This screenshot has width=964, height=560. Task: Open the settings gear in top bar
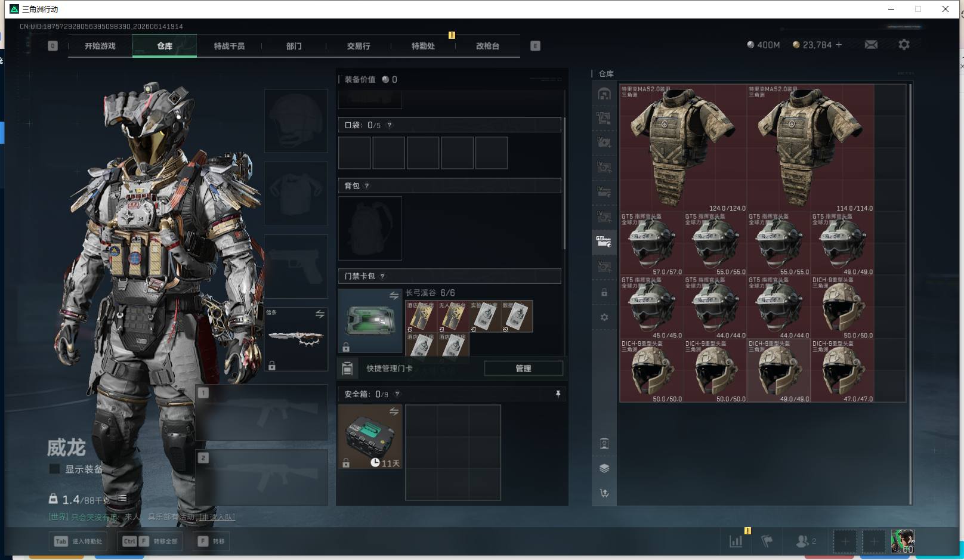tap(904, 45)
